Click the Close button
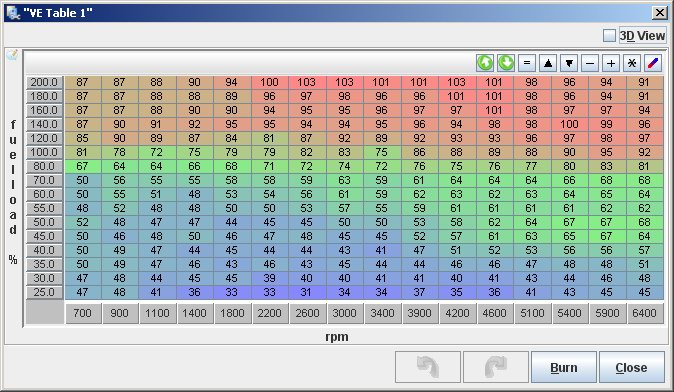This screenshot has width=674, height=392. (x=631, y=367)
